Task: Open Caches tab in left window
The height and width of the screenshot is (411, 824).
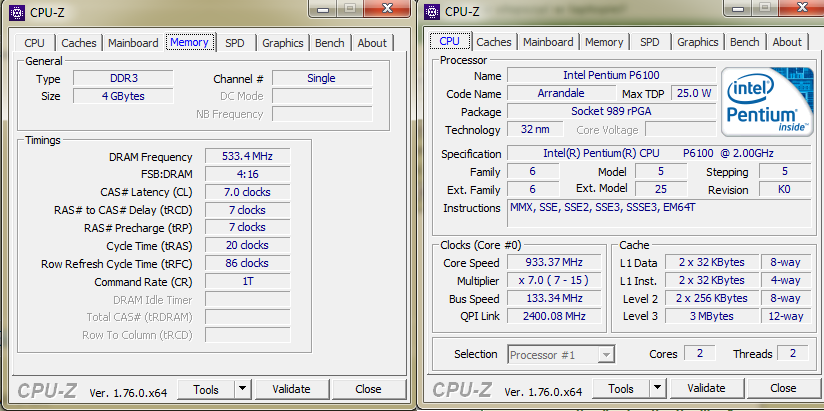Action: (79, 43)
